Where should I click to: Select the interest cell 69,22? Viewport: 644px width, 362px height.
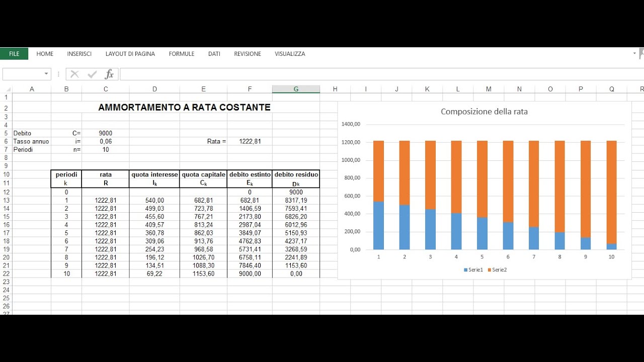154,274
